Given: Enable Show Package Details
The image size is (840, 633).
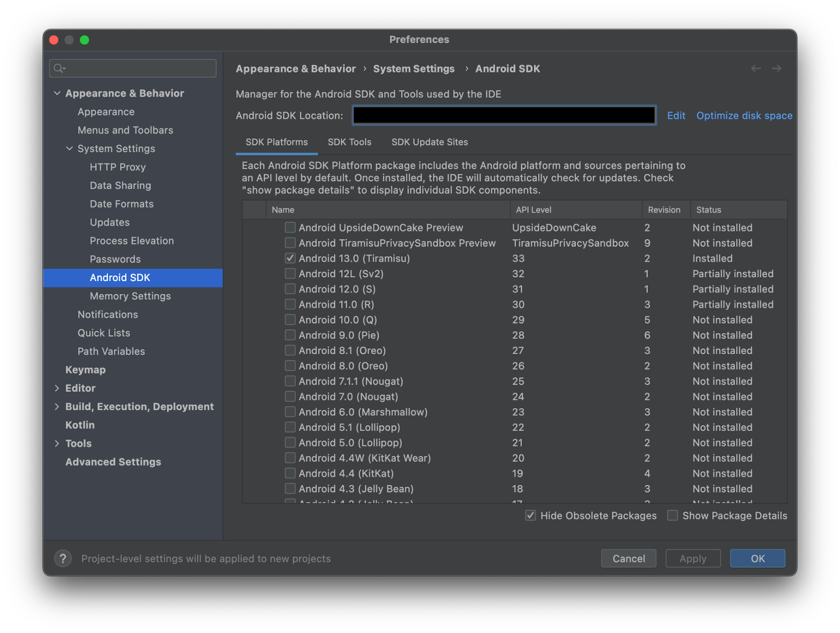Looking at the screenshot, I should click(673, 515).
